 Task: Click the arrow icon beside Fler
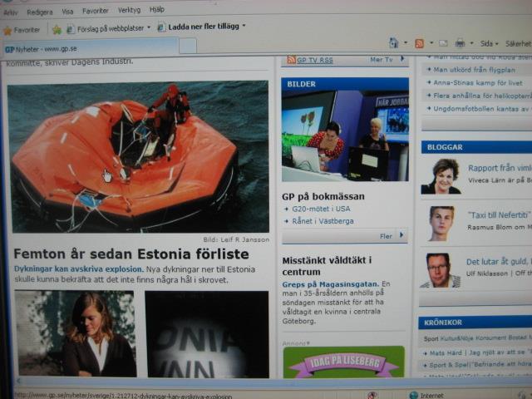401,234
